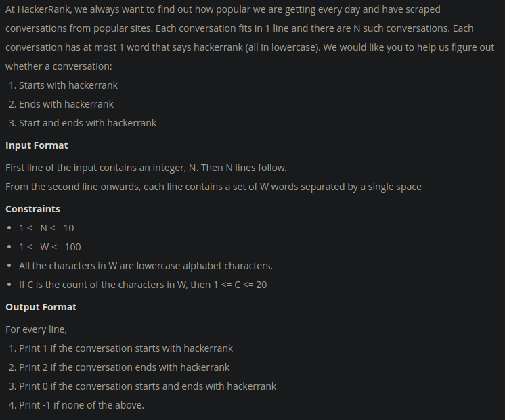
Task: Click the line "From the second line onwards"
Action: click(213, 187)
